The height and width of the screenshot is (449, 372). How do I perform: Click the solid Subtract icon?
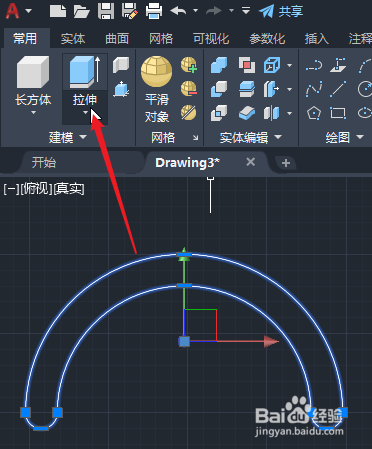point(219,89)
